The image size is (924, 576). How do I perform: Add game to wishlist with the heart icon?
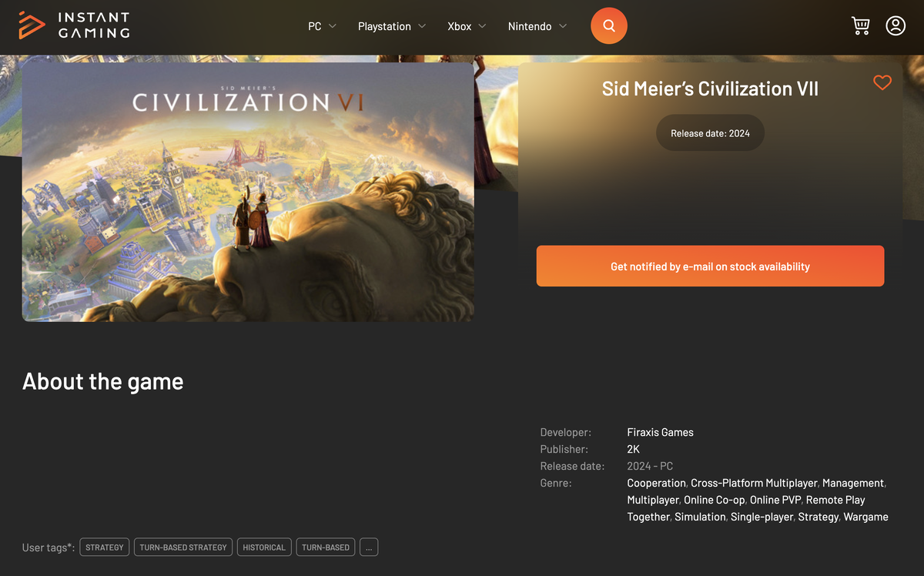(882, 82)
